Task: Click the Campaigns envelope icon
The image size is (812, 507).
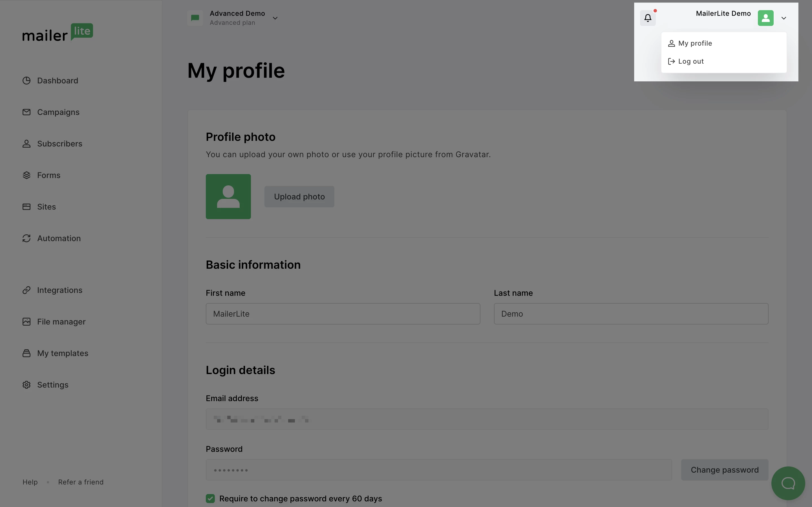Action: [x=27, y=112]
